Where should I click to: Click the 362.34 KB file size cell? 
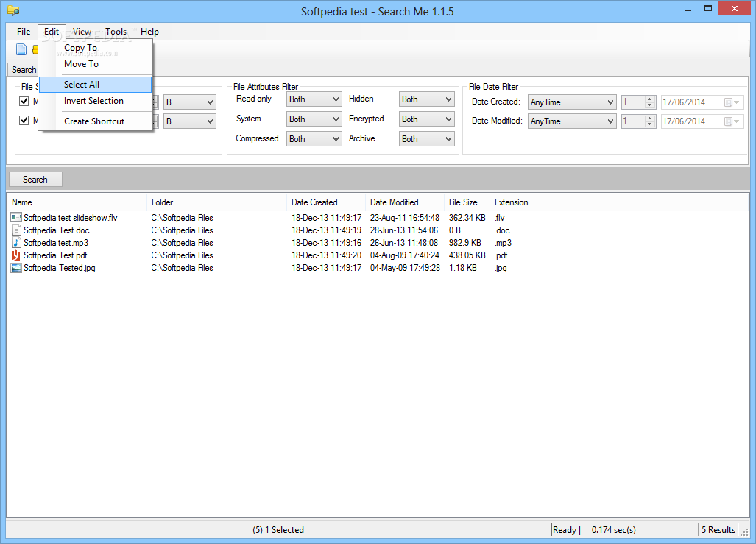click(467, 217)
